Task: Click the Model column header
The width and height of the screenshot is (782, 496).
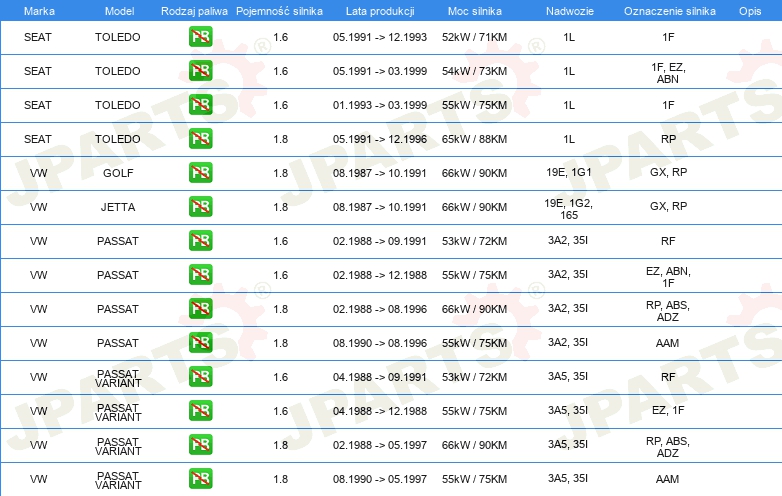Action: pyautogui.click(x=119, y=11)
